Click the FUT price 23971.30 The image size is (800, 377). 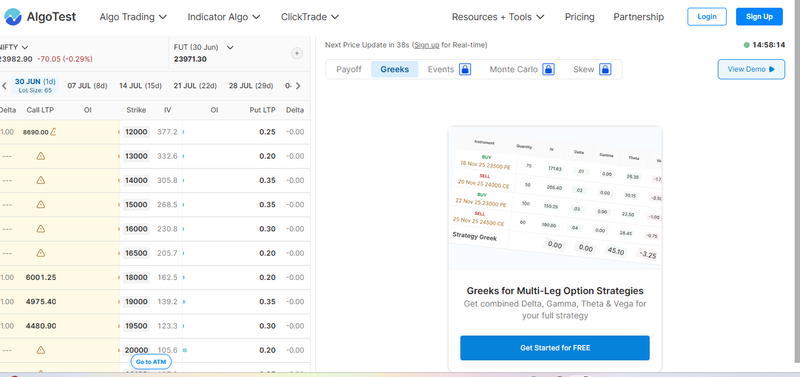tap(190, 59)
